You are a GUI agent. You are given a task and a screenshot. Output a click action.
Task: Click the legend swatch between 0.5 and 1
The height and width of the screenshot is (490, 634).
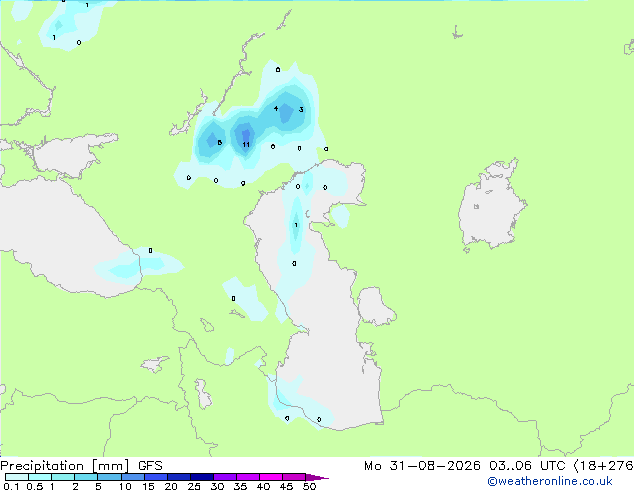pos(40,477)
